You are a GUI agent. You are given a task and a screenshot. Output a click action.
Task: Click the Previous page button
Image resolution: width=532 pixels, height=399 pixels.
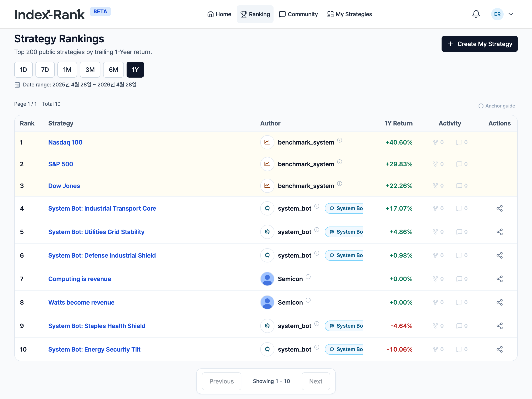[221, 381]
